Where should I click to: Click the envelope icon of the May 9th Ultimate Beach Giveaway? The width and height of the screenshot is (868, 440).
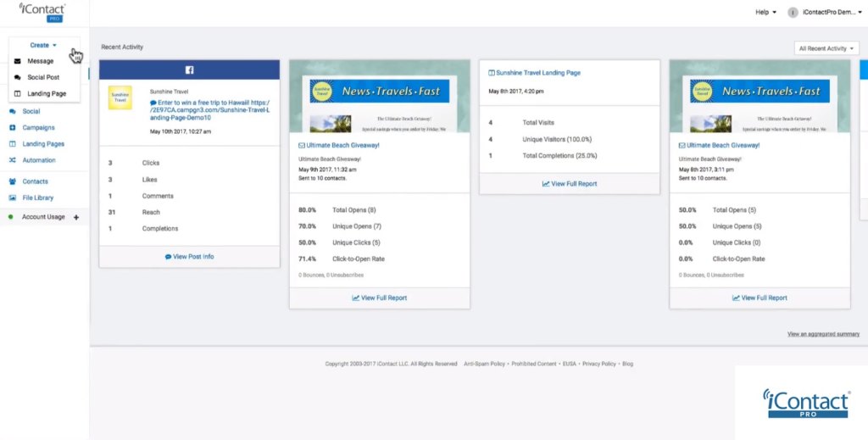pyautogui.click(x=302, y=146)
